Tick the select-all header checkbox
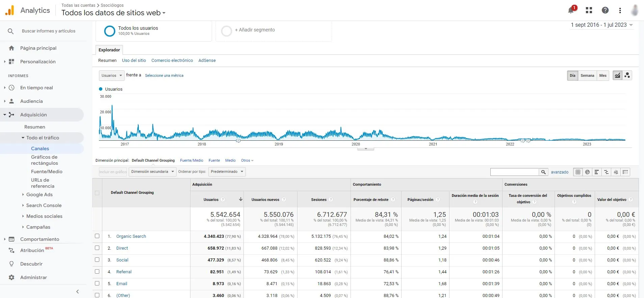 tap(97, 193)
